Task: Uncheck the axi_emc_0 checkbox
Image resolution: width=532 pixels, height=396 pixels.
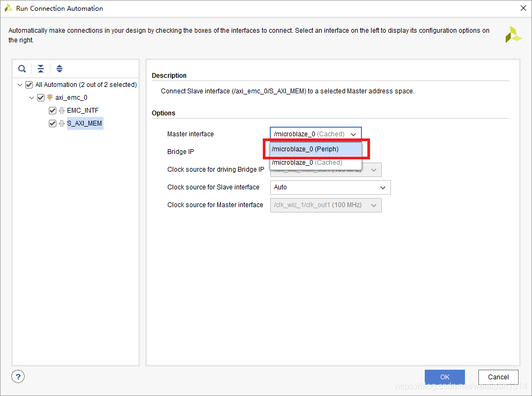Action: (x=41, y=98)
